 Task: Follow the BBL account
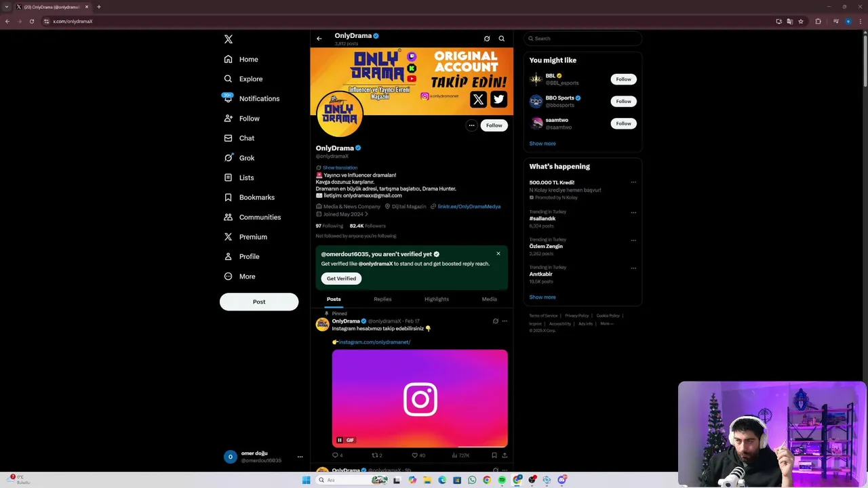(623, 79)
